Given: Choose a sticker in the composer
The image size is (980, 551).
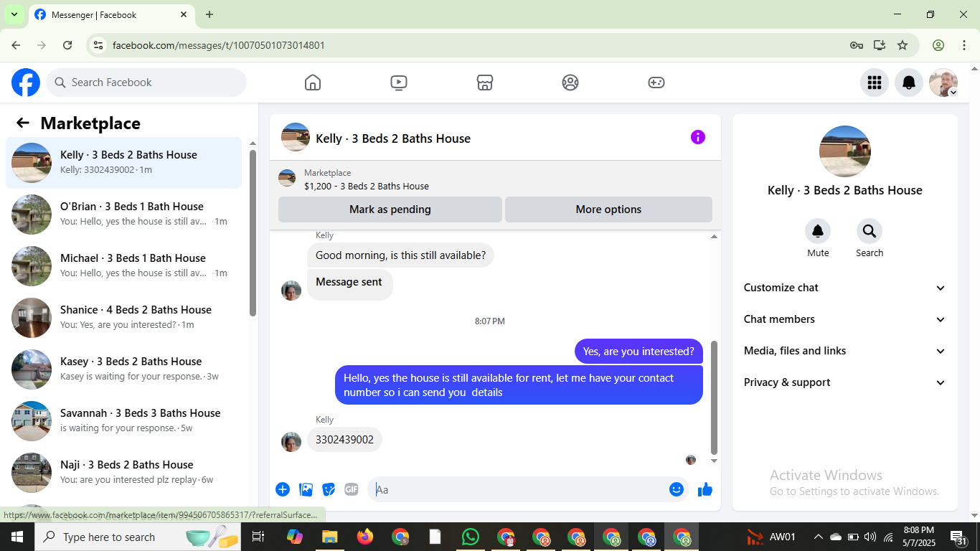Looking at the screenshot, I should pos(329,489).
